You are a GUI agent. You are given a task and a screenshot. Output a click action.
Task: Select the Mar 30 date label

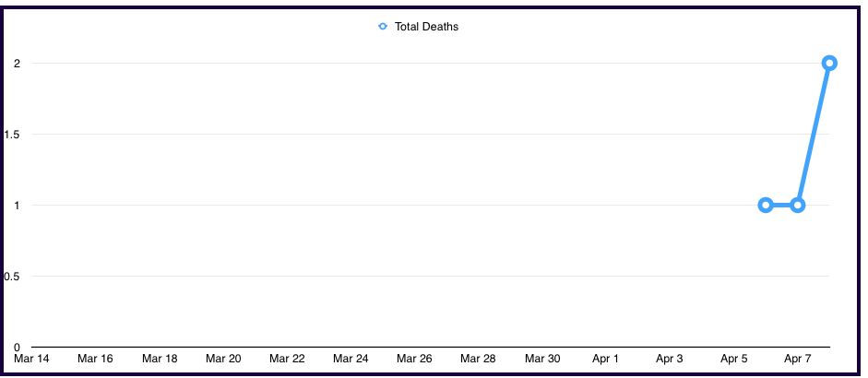[x=541, y=359]
